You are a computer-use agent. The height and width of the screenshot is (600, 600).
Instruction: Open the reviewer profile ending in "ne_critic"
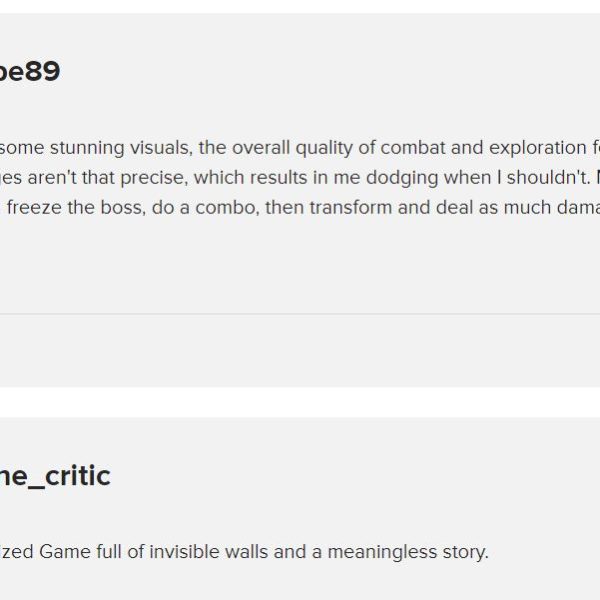(x=55, y=476)
